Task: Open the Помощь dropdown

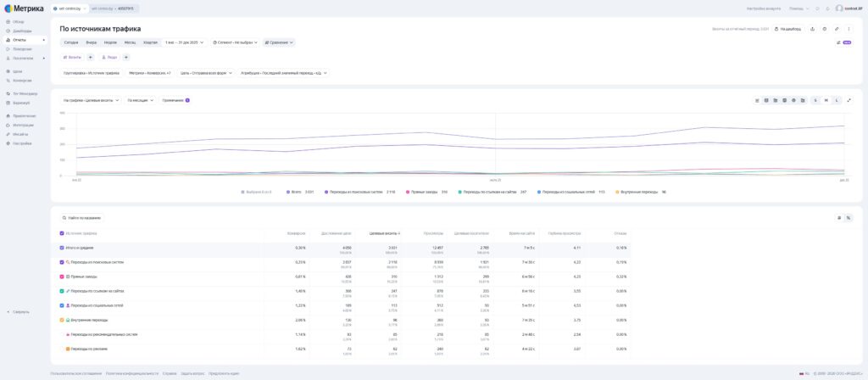Action: (x=798, y=8)
